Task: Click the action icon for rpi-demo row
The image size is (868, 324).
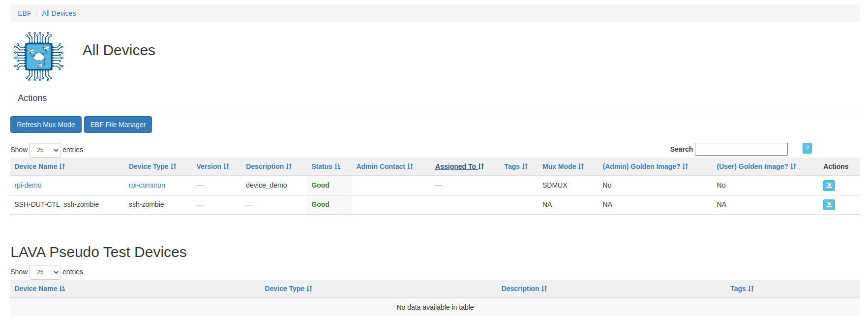Action: pos(829,186)
